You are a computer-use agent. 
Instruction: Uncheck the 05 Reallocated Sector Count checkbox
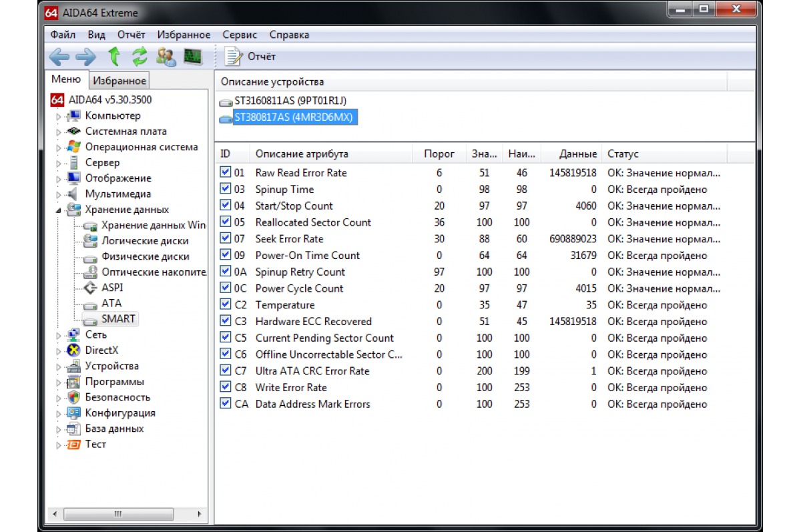(x=226, y=222)
